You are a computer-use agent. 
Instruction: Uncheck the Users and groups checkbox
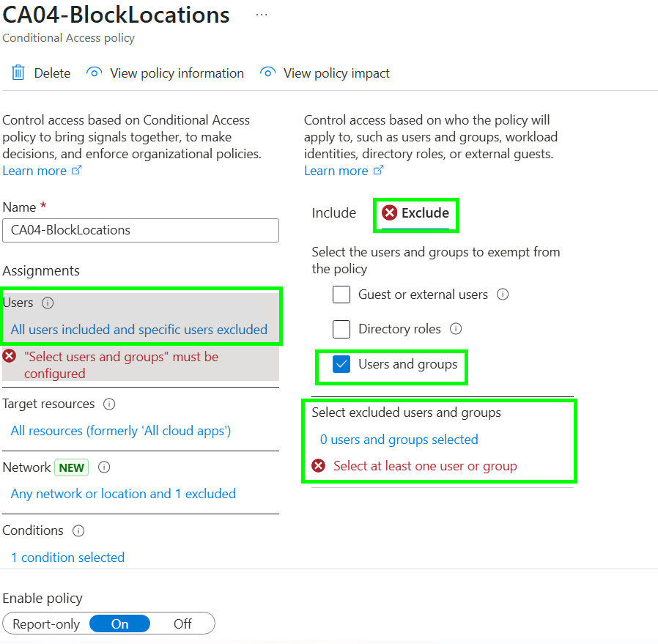(x=341, y=364)
